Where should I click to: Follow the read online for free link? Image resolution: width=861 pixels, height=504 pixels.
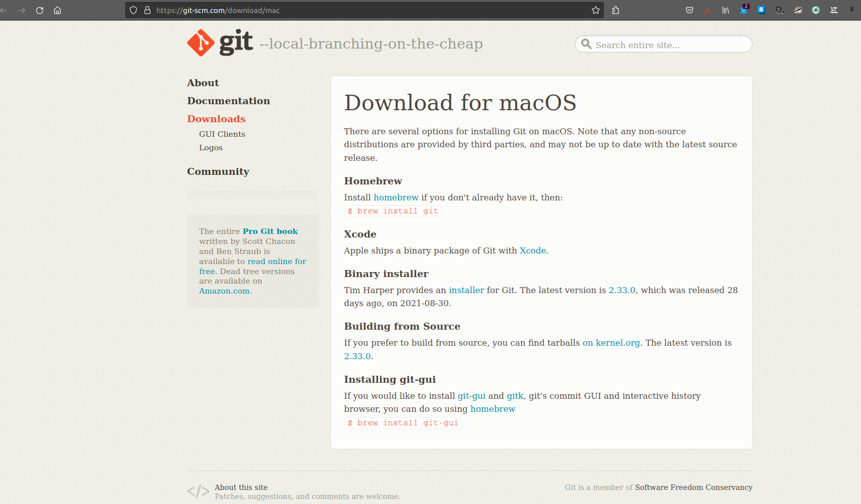[x=277, y=262]
